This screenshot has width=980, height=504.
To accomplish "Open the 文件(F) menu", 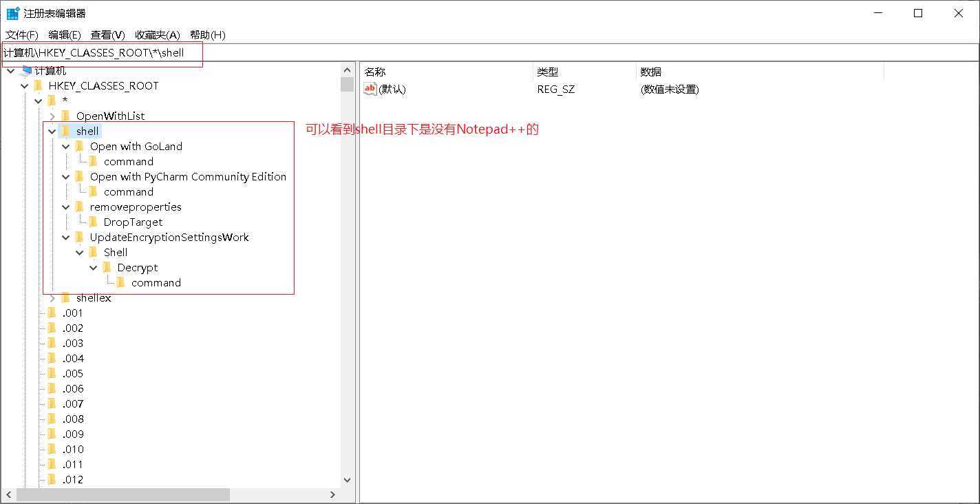I will (22, 34).
